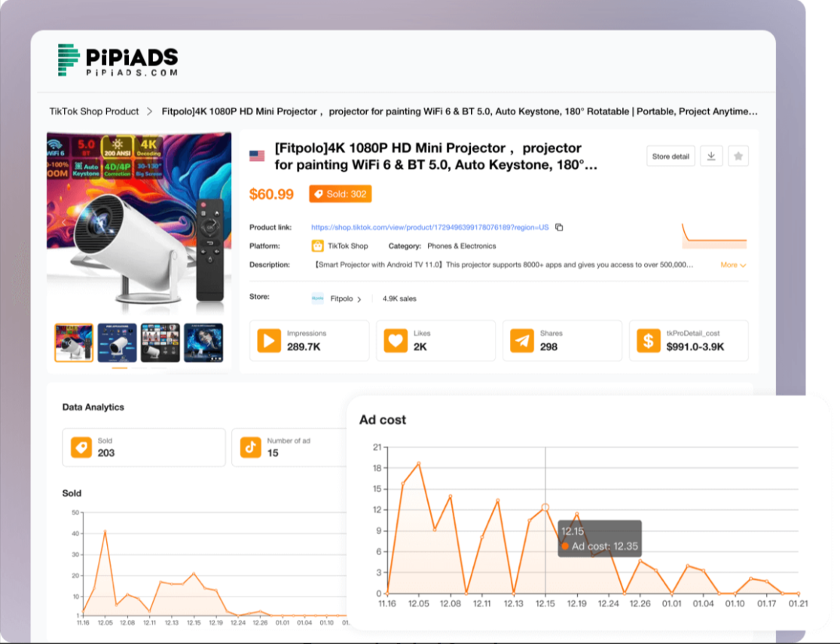840x644 pixels.
Task: Select the first product thumbnail
Action: pyautogui.click(x=74, y=343)
